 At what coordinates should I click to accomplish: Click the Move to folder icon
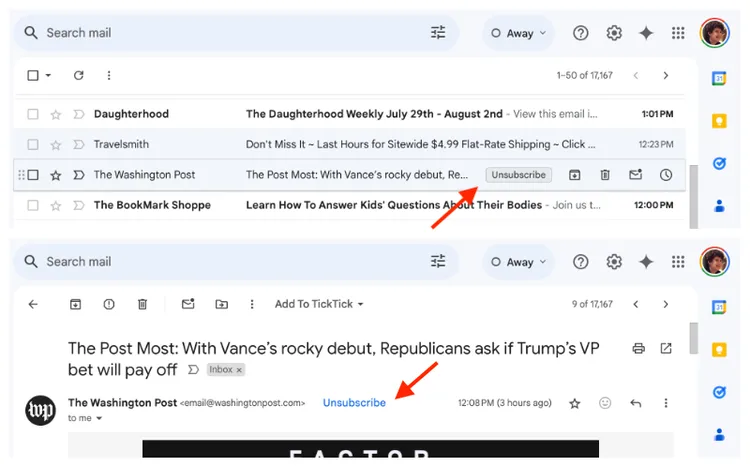(221, 304)
